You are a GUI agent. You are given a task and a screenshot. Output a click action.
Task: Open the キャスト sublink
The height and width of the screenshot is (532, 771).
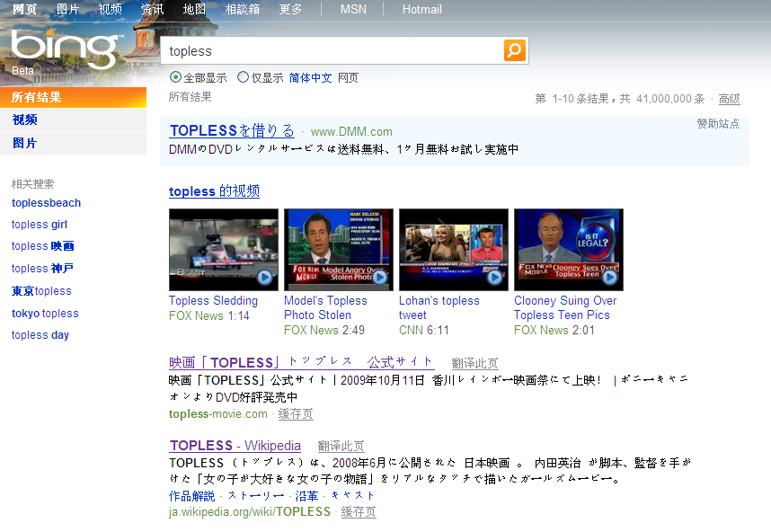353,496
